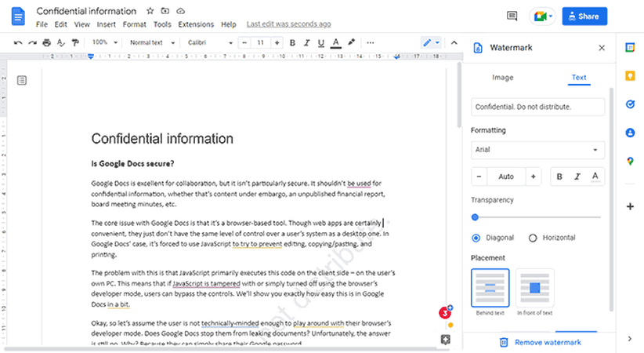
Task: Toggle underline in the main toolbar
Action: click(x=321, y=43)
